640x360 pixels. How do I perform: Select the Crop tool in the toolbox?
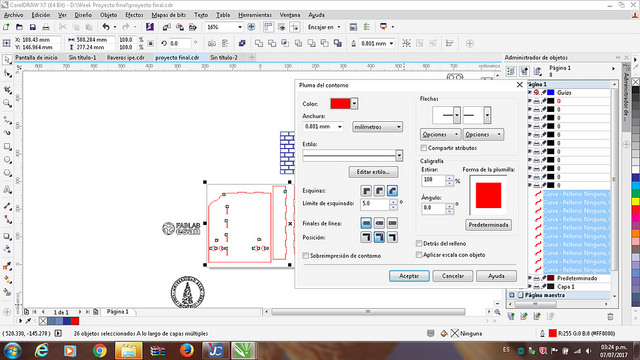tap(7, 90)
